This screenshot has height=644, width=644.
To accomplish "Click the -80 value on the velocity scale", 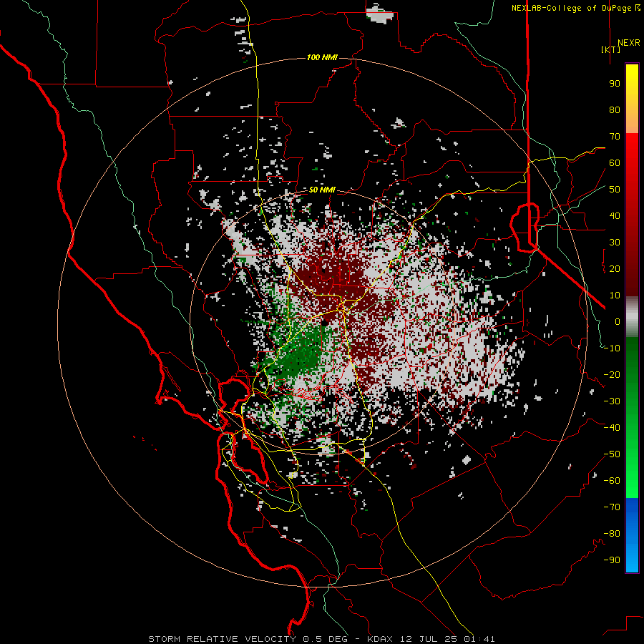I will (612, 534).
